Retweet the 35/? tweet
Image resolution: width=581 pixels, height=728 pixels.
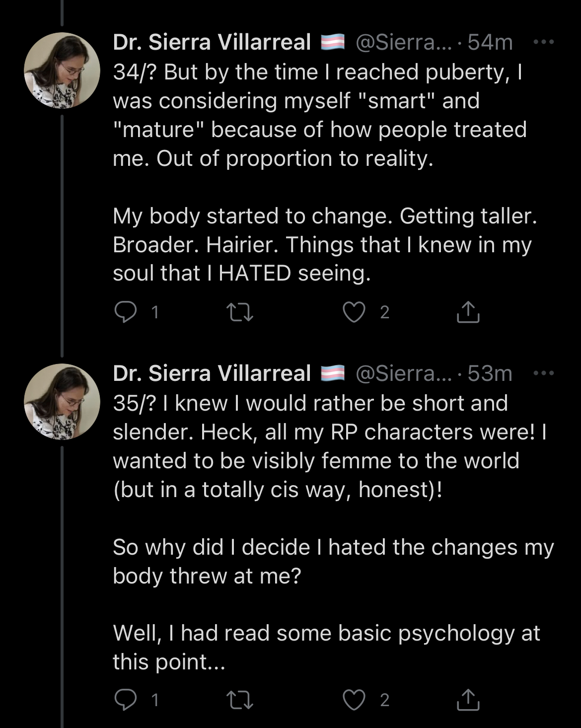pos(239,700)
